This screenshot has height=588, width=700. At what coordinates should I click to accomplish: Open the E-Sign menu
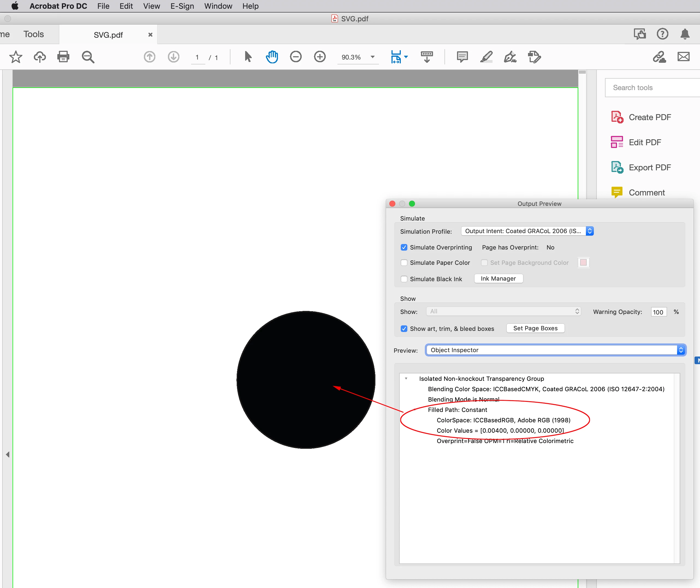pyautogui.click(x=182, y=6)
